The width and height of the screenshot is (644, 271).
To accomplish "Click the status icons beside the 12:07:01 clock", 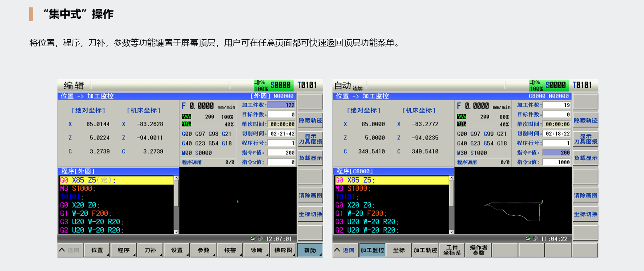I will tap(256, 239).
